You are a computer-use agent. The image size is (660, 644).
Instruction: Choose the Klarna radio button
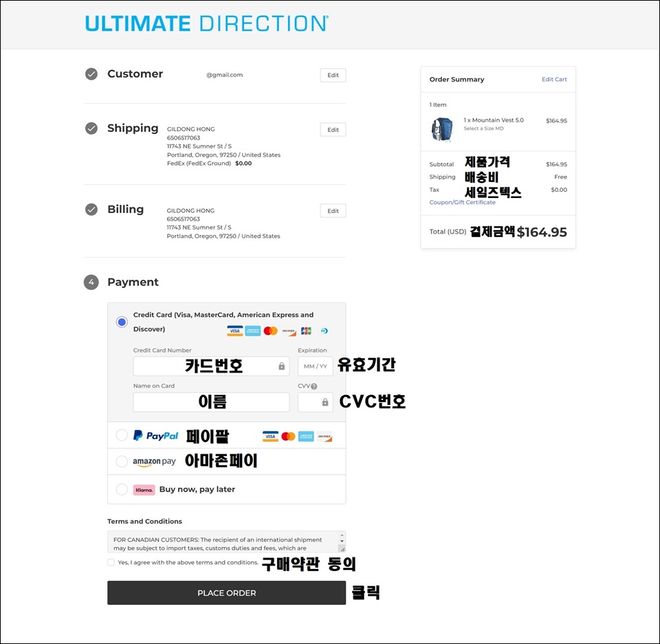point(122,489)
